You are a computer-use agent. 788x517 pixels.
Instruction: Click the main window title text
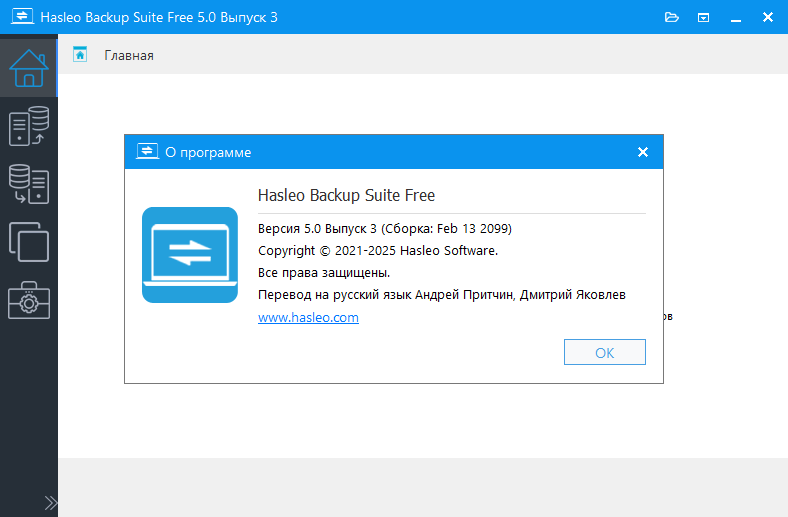click(x=159, y=17)
